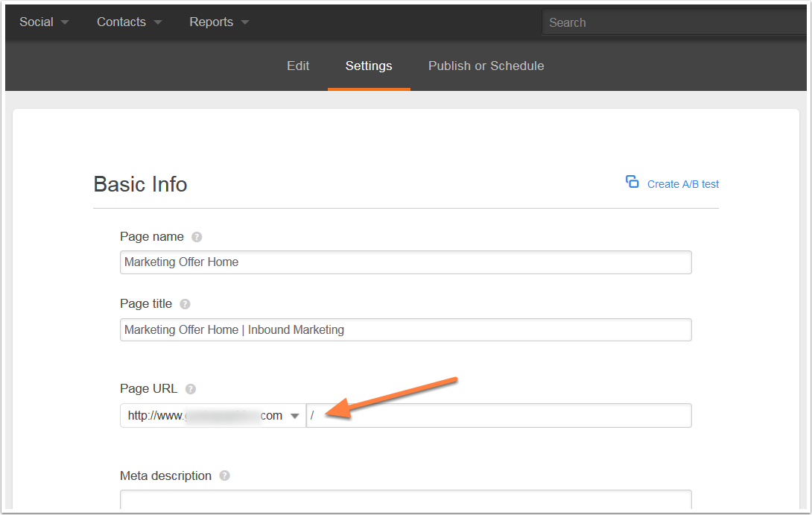
Task: Open the Contacts menu
Action: [129, 22]
